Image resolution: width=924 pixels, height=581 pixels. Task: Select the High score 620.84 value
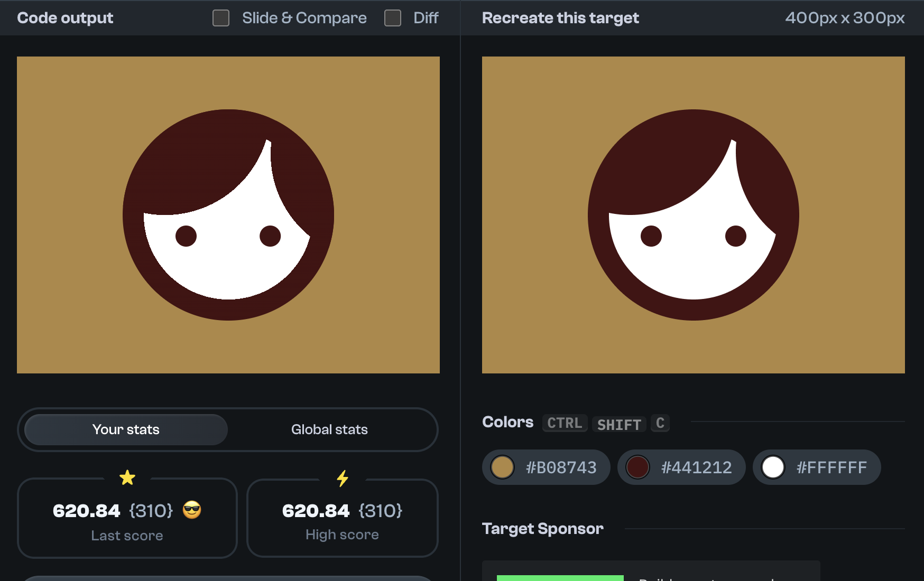click(316, 511)
